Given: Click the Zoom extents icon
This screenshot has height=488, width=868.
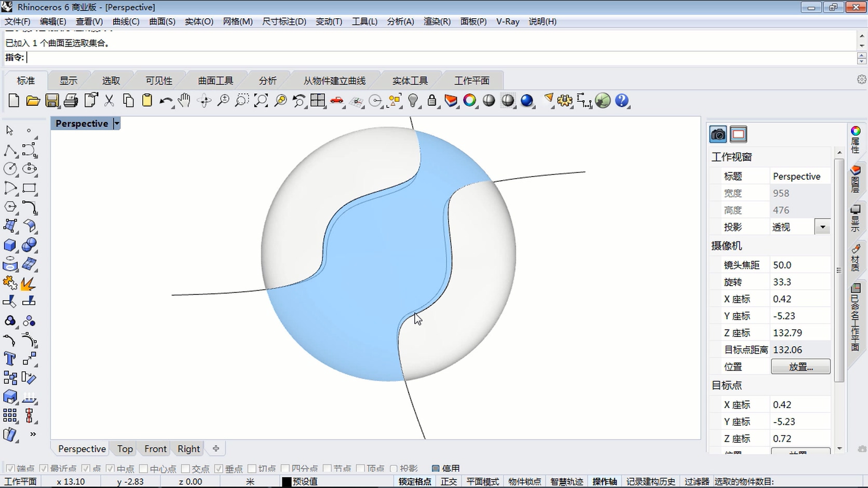Looking at the screenshot, I should point(261,101).
